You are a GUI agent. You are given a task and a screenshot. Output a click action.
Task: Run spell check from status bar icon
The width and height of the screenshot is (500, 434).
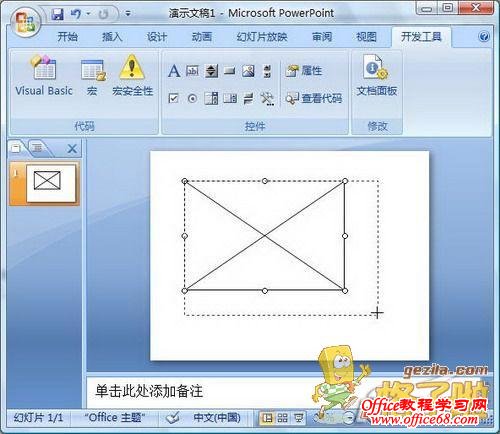click(173, 418)
